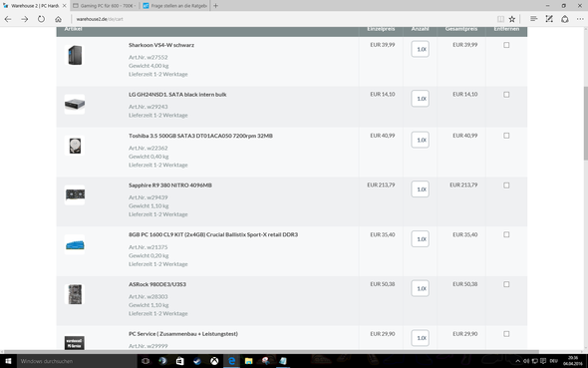Go forward with the browser forward arrow
The height and width of the screenshot is (368, 588).
[24, 19]
